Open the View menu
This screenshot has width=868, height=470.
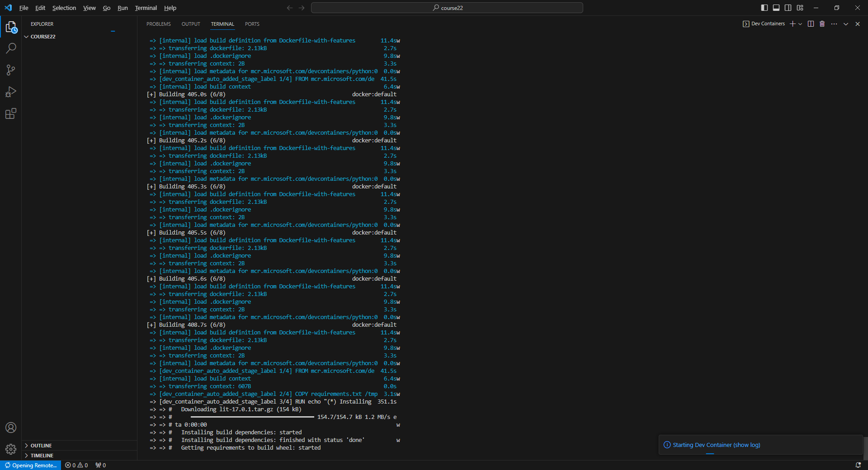click(x=90, y=8)
